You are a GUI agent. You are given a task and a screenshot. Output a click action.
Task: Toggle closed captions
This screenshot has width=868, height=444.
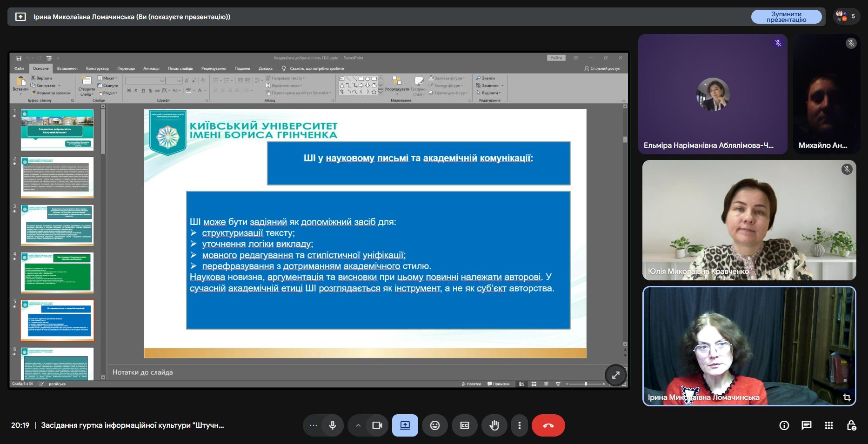coord(464,425)
